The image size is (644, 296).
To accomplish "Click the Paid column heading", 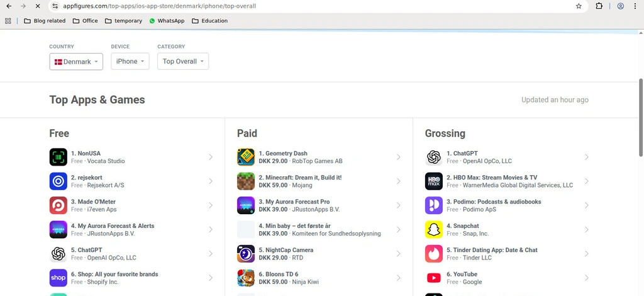I will 247,134.
